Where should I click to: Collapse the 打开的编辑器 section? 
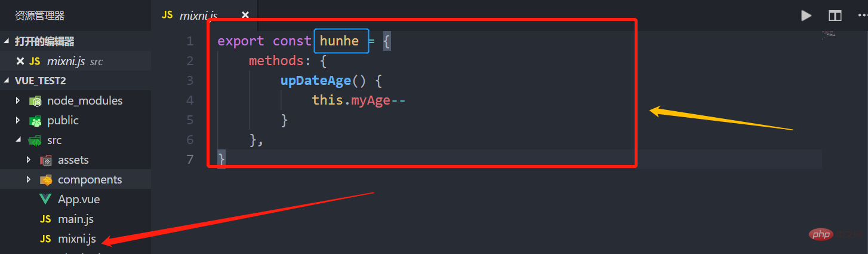pos(7,41)
